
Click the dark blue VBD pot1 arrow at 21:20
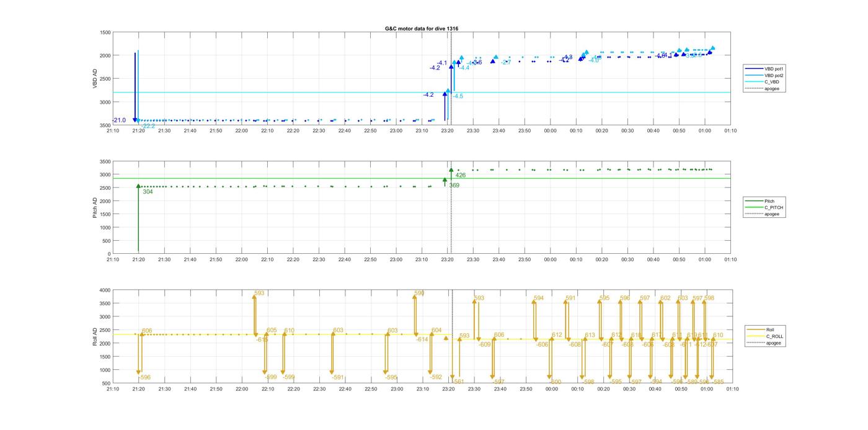point(135,87)
